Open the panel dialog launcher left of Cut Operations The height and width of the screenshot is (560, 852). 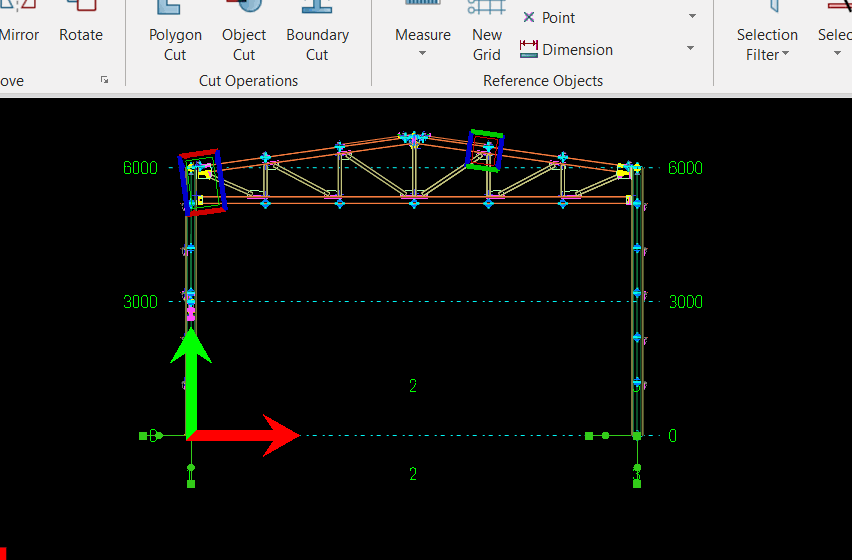tap(105, 80)
